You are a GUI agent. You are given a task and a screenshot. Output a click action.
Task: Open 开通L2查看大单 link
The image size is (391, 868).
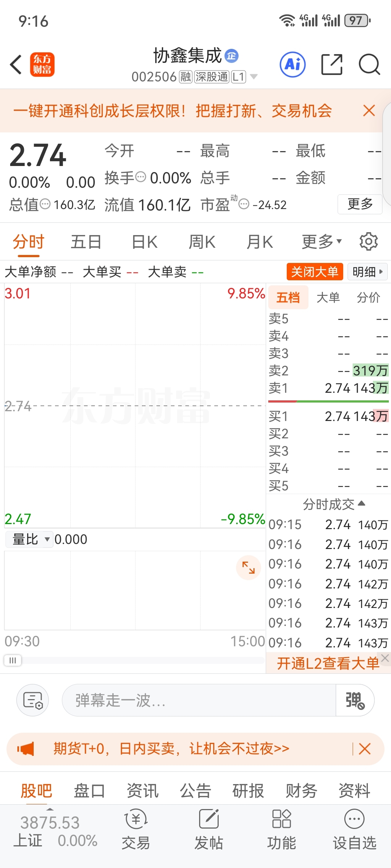(x=328, y=663)
